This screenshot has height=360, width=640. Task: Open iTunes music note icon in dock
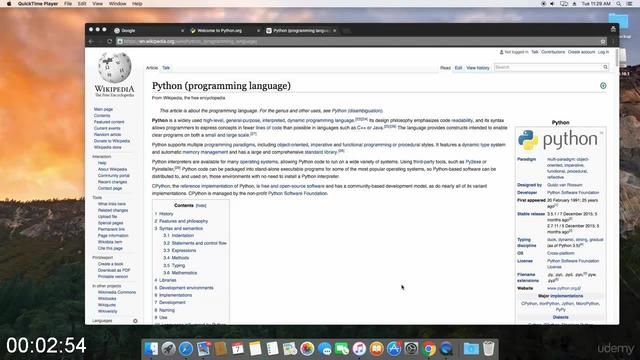(x=359, y=349)
